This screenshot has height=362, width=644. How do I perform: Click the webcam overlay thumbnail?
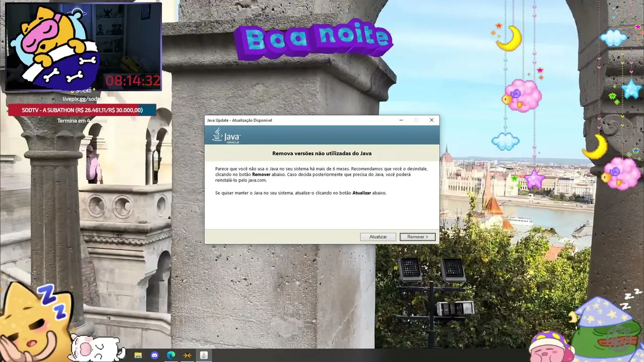point(83,47)
